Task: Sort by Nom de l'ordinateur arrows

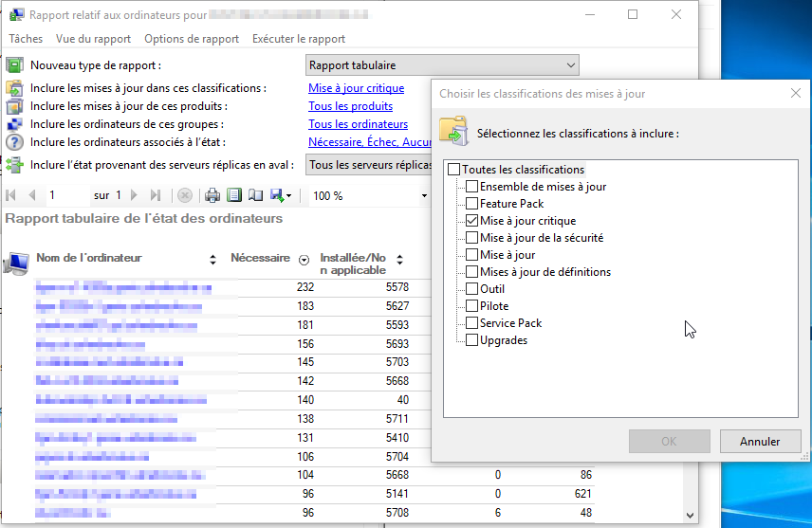Action: pos(212,260)
